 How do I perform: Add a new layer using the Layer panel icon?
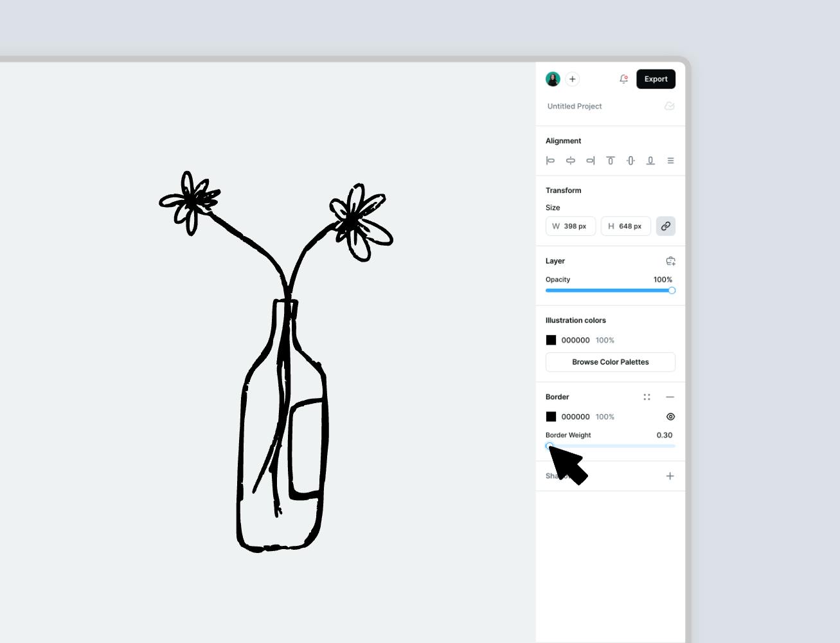pos(670,260)
